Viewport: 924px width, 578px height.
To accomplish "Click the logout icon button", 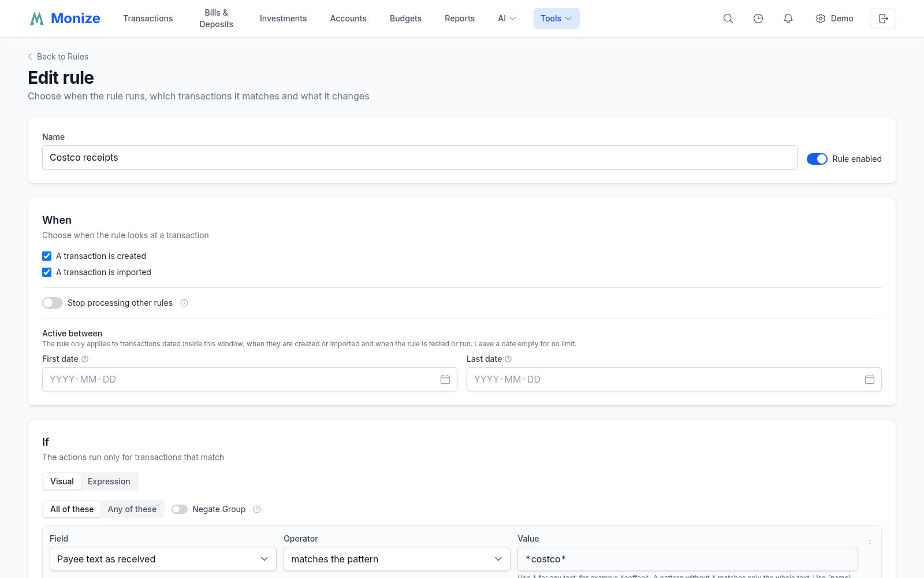I will click(x=883, y=18).
